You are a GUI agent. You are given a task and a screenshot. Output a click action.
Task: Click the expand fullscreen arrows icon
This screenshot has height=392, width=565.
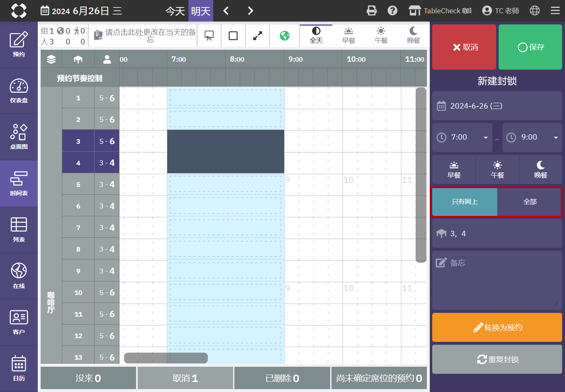tap(258, 36)
